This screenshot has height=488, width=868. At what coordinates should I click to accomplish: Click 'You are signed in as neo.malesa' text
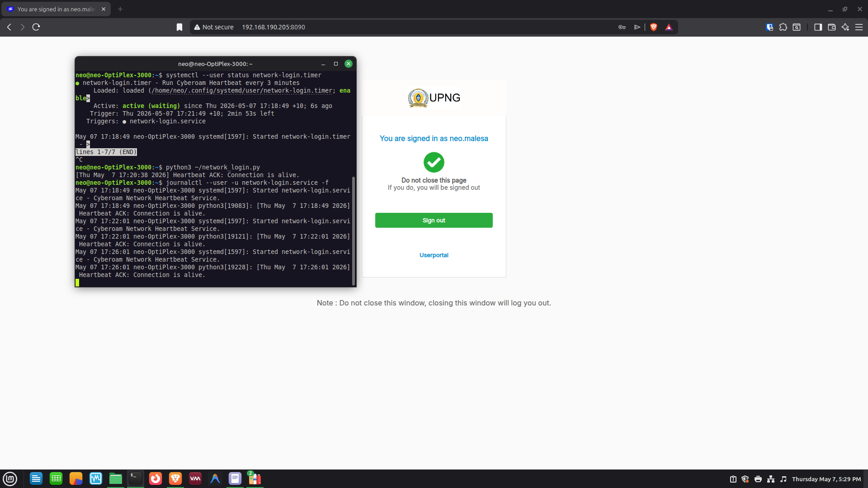click(x=434, y=139)
